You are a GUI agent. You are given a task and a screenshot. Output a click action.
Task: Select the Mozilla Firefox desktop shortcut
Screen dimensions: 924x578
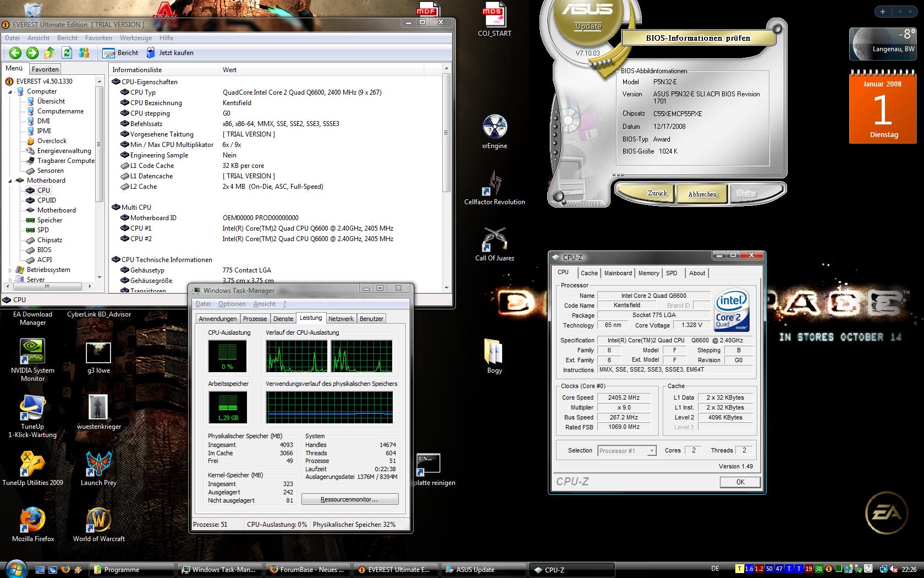(x=32, y=525)
